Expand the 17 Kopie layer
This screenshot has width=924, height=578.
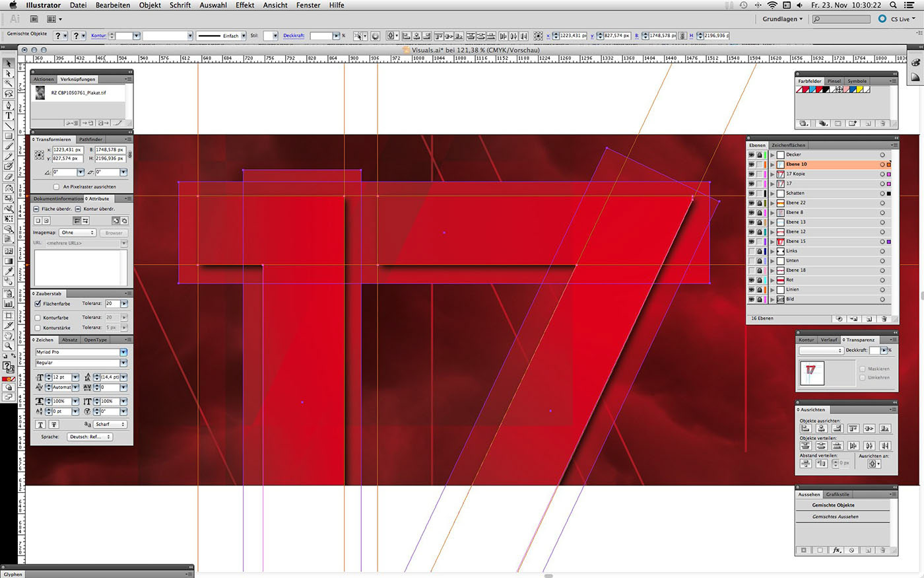772,174
